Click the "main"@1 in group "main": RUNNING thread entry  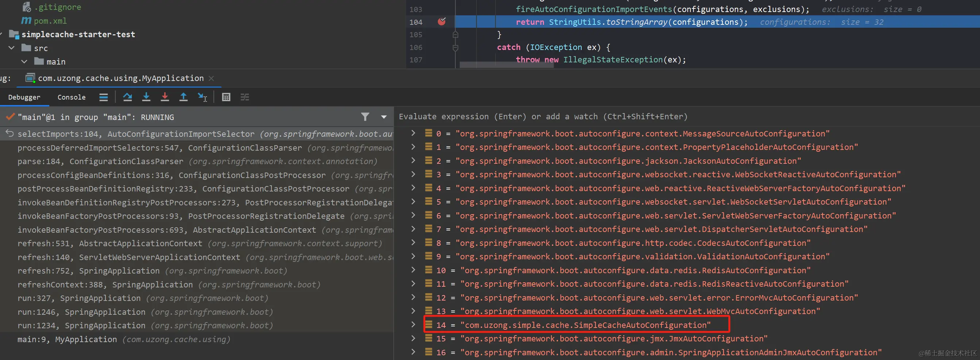pos(96,117)
